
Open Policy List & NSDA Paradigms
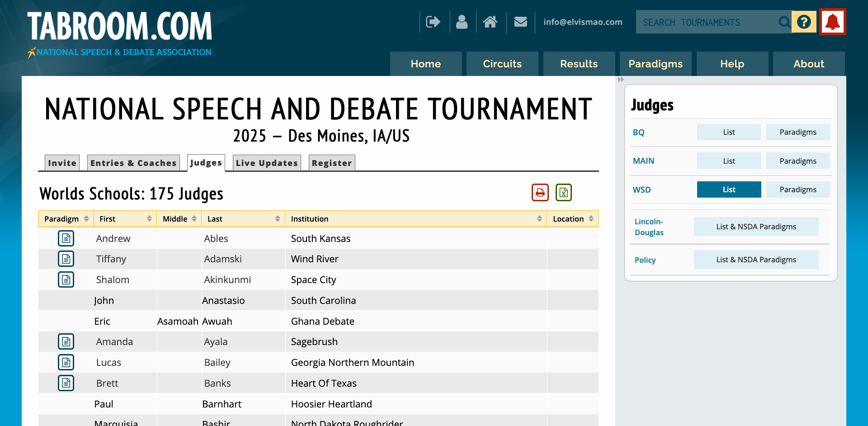(756, 260)
